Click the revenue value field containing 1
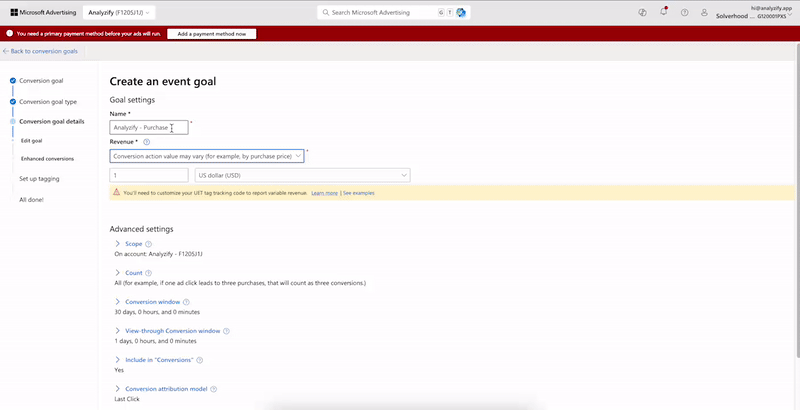The image size is (800, 410). coord(149,175)
